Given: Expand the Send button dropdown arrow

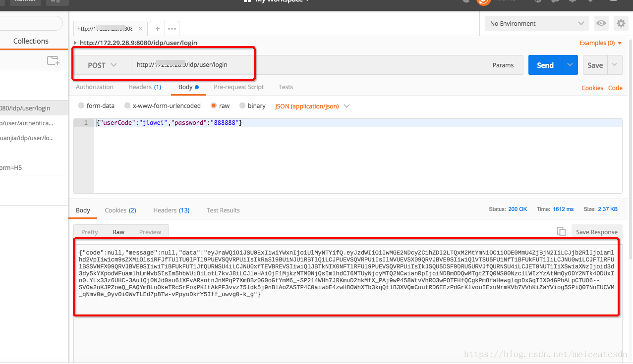Looking at the screenshot, I should point(570,65).
